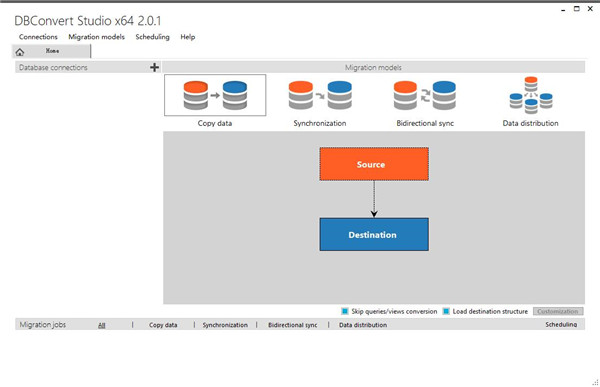Filter migration jobs by All

101,325
